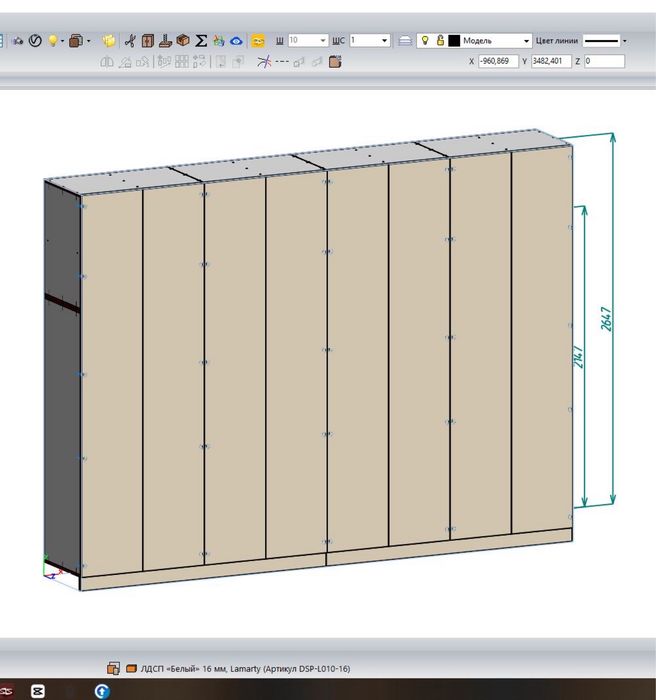Click the yellow handshake icon
Screen dimensions: 656x700
pos(258,41)
